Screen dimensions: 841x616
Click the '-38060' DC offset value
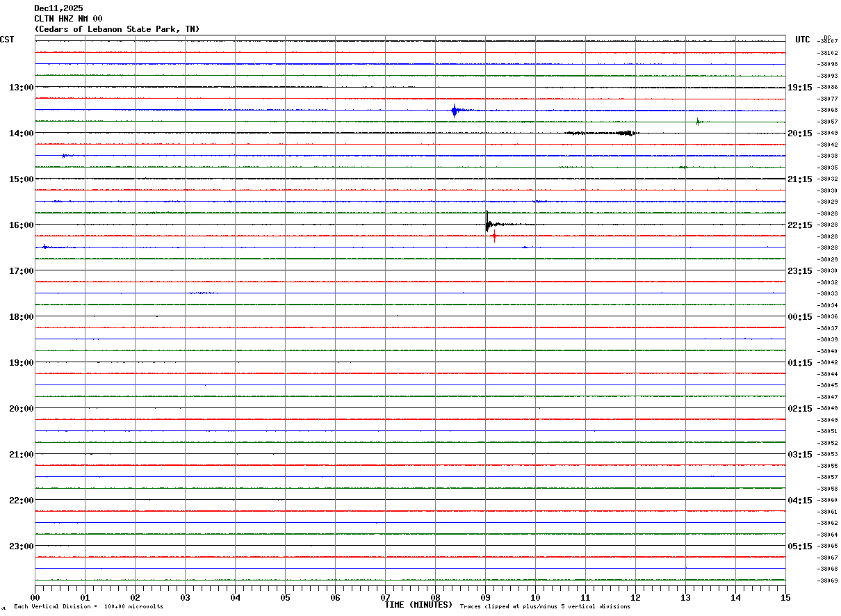828,500
